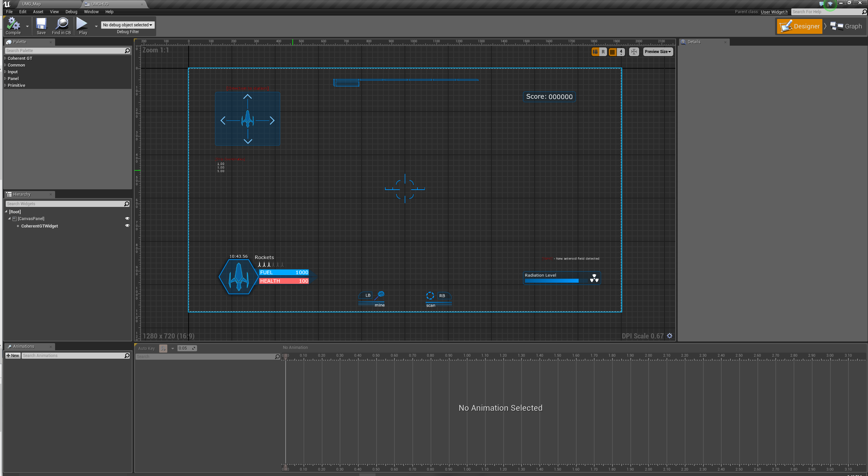
Task: Click New animation button
Action: [13, 355]
